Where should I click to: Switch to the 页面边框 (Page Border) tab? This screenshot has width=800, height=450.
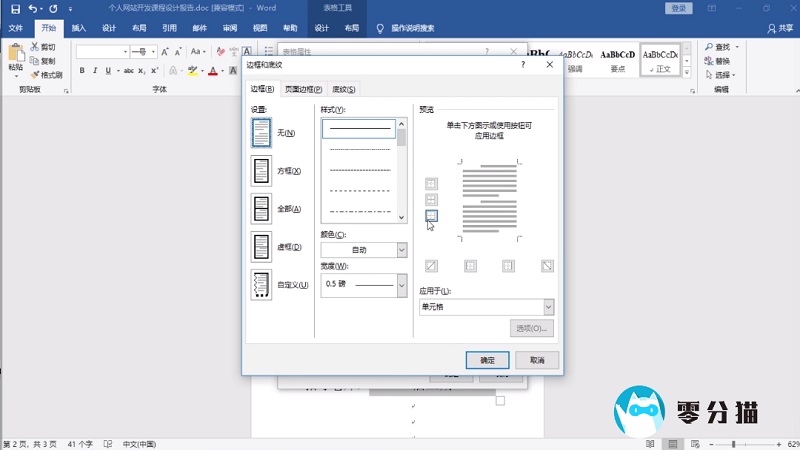[x=303, y=90]
